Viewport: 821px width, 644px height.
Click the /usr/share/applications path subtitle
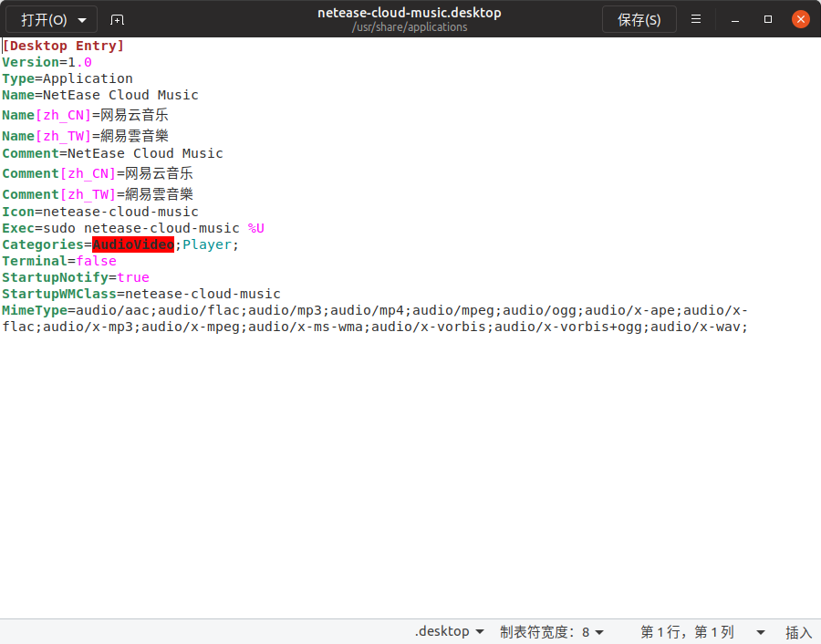click(410, 27)
